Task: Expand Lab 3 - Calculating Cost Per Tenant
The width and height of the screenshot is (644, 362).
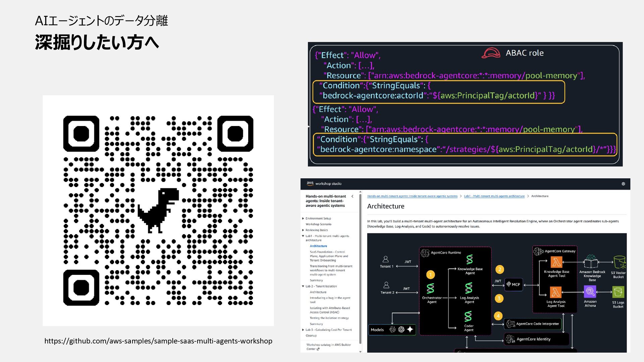Action: point(303,330)
